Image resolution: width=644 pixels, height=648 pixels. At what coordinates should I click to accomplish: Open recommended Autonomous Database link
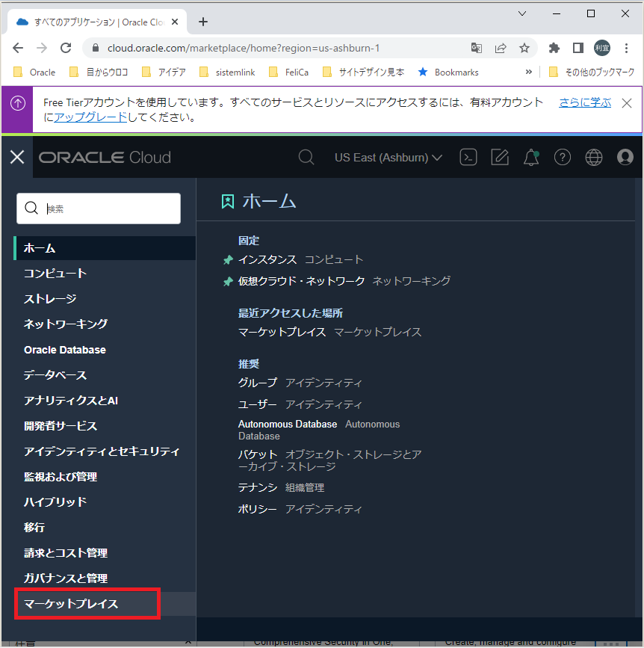point(288,425)
